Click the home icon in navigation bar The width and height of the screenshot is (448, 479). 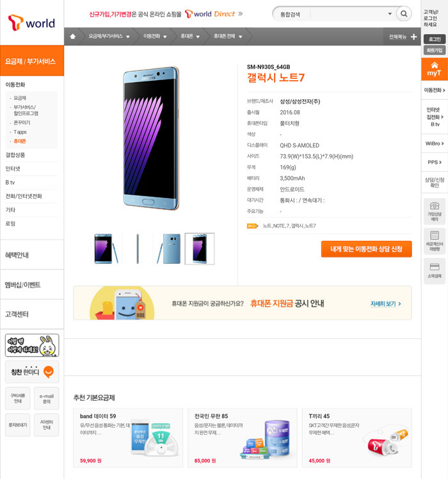coord(73,37)
